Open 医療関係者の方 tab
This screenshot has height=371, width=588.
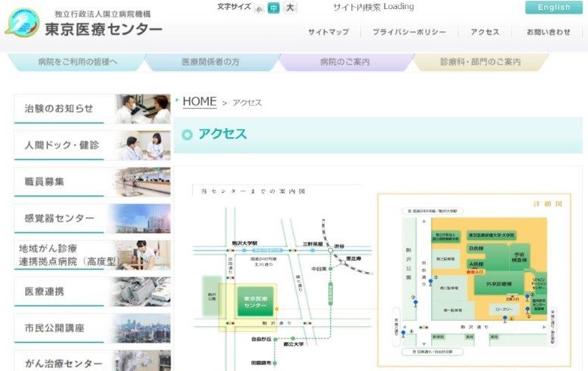[210, 62]
